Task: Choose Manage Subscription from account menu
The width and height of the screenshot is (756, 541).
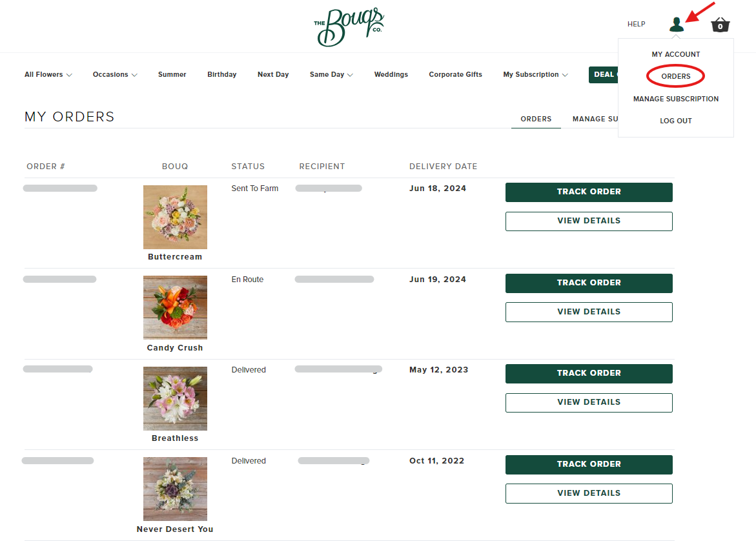Action: tap(675, 99)
